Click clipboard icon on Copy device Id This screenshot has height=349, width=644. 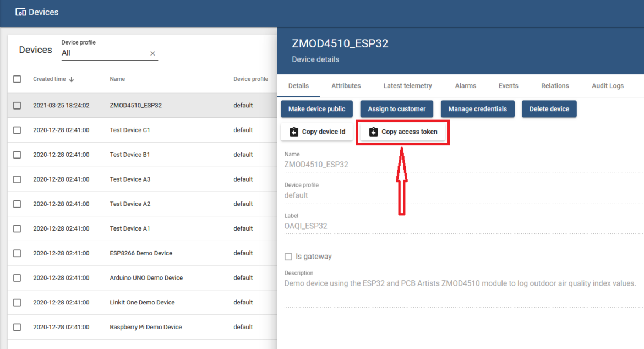coord(294,132)
